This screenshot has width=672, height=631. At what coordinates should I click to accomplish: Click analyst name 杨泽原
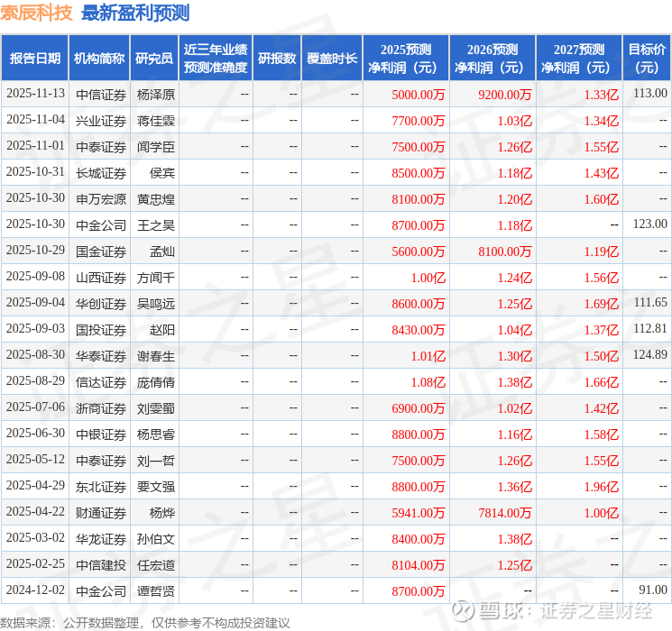tap(155, 95)
